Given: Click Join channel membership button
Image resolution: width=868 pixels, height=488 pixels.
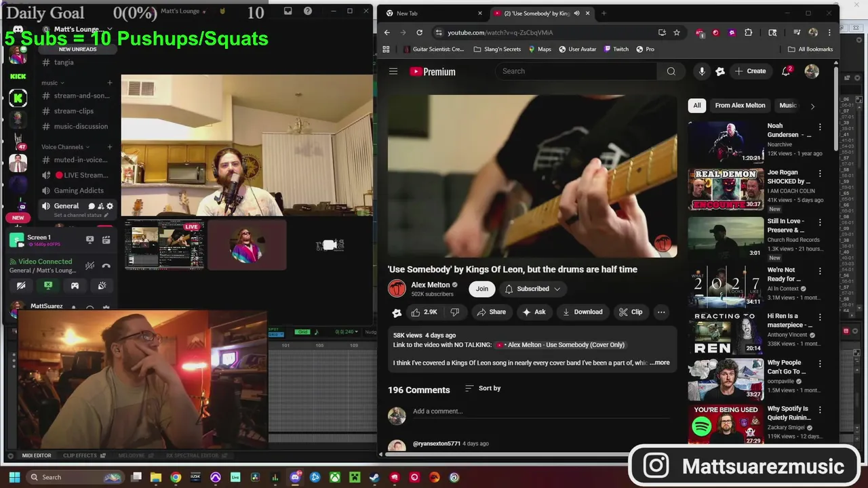Looking at the screenshot, I should pos(481,289).
